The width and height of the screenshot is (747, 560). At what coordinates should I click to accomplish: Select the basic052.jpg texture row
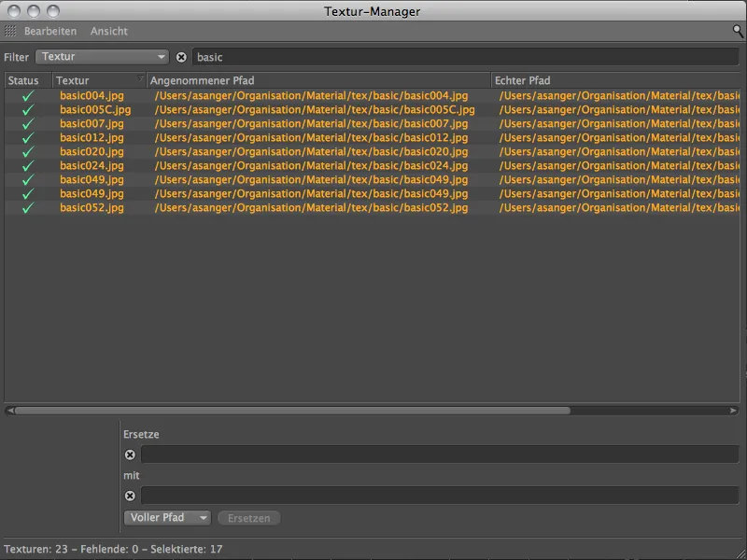click(92, 207)
